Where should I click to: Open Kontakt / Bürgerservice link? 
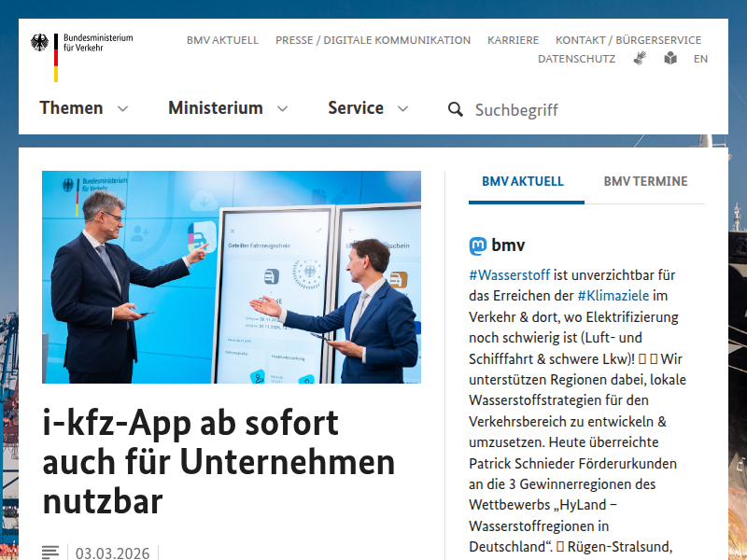point(627,40)
